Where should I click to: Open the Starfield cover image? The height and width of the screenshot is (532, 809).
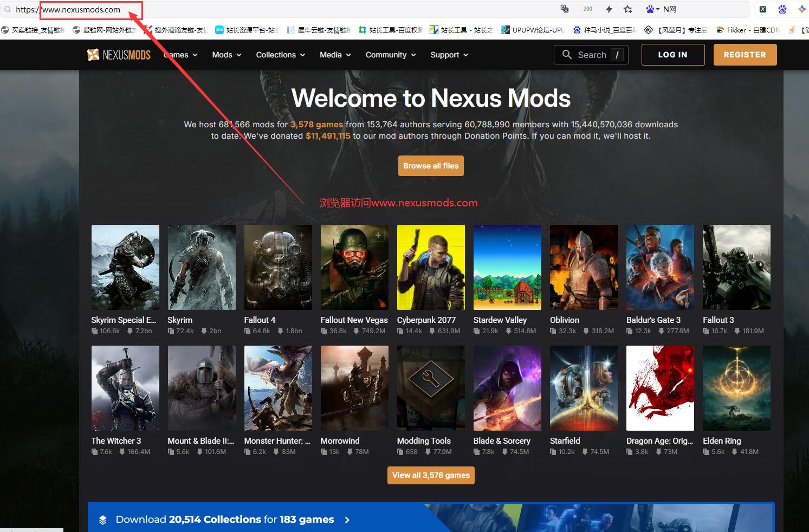tap(584, 388)
